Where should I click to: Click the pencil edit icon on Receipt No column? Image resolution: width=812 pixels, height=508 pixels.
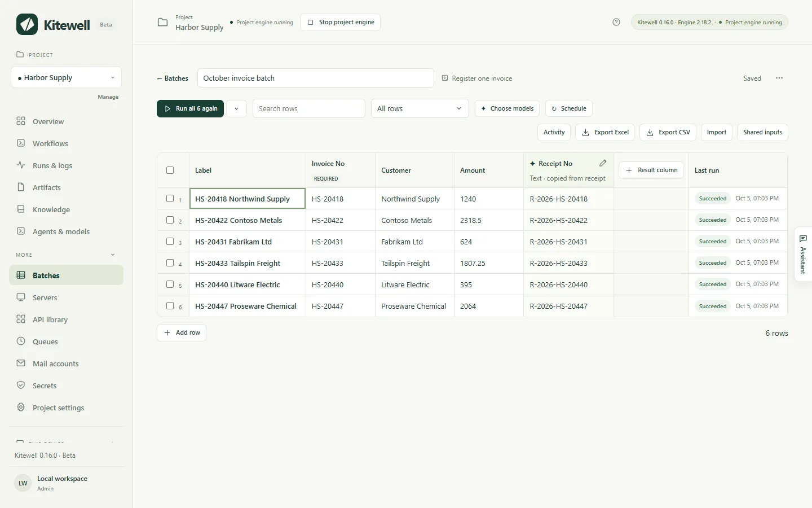pyautogui.click(x=603, y=163)
